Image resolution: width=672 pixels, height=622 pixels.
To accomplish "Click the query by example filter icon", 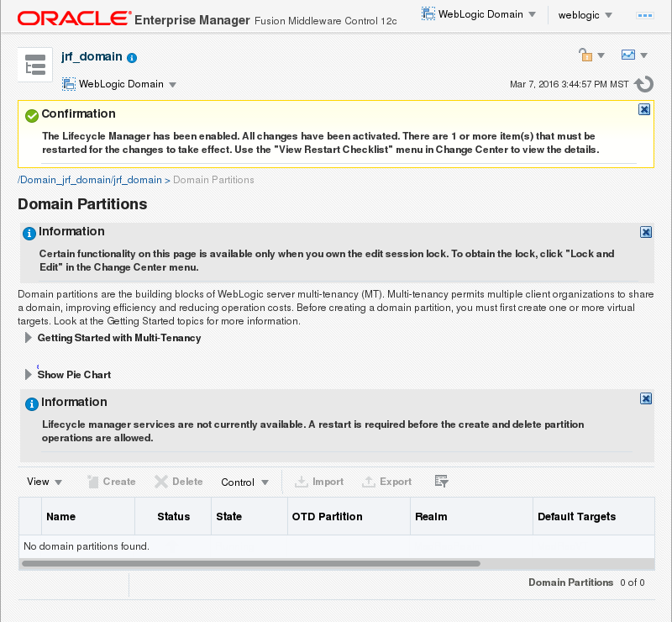I will click(441, 482).
